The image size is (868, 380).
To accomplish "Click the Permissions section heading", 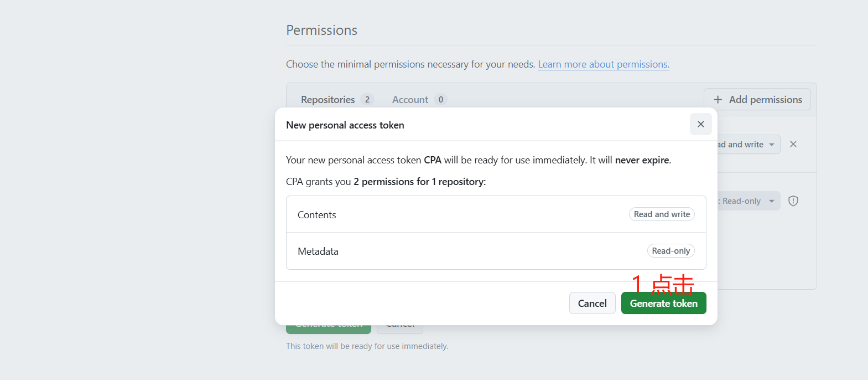I will coord(321,30).
